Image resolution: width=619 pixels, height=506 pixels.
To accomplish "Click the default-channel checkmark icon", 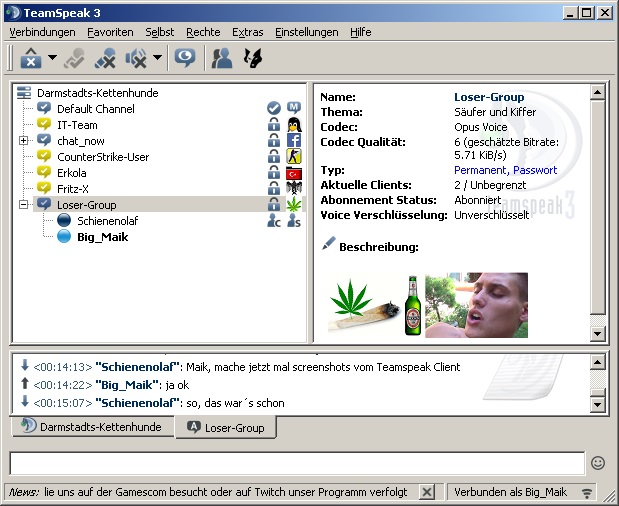I will click(x=274, y=108).
